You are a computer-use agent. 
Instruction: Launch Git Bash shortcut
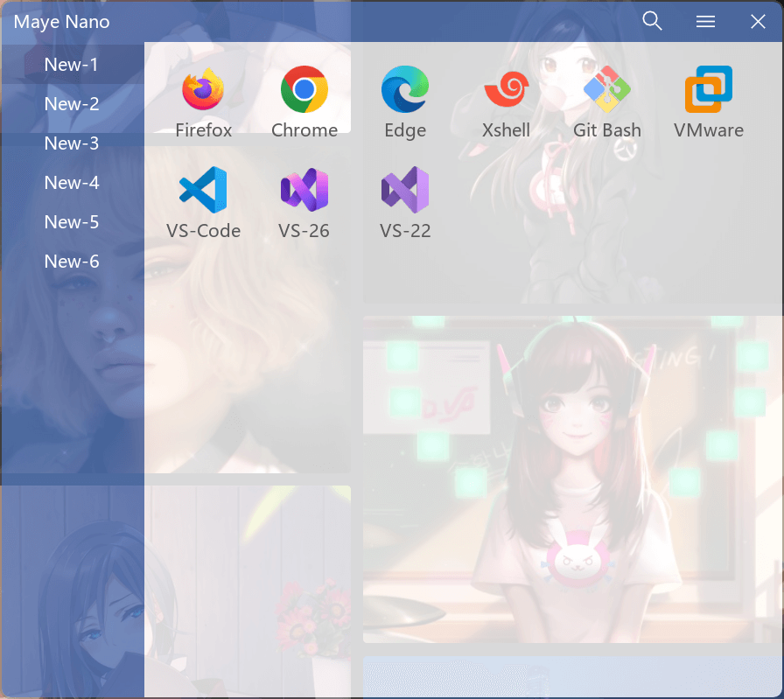point(607,90)
